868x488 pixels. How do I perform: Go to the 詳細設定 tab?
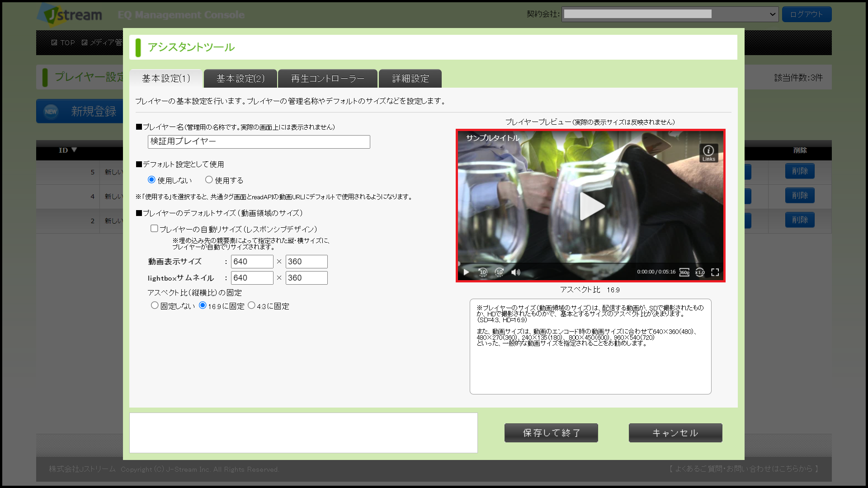coord(410,79)
